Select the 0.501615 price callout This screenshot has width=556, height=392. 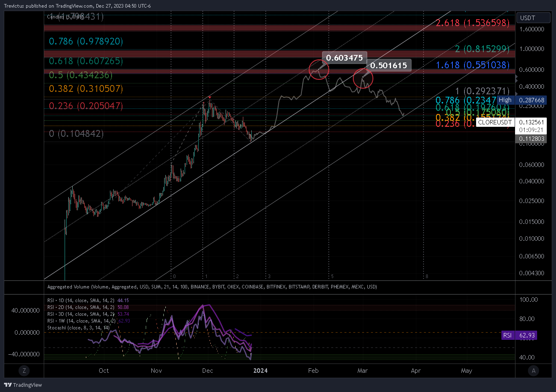click(x=389, y=65)
